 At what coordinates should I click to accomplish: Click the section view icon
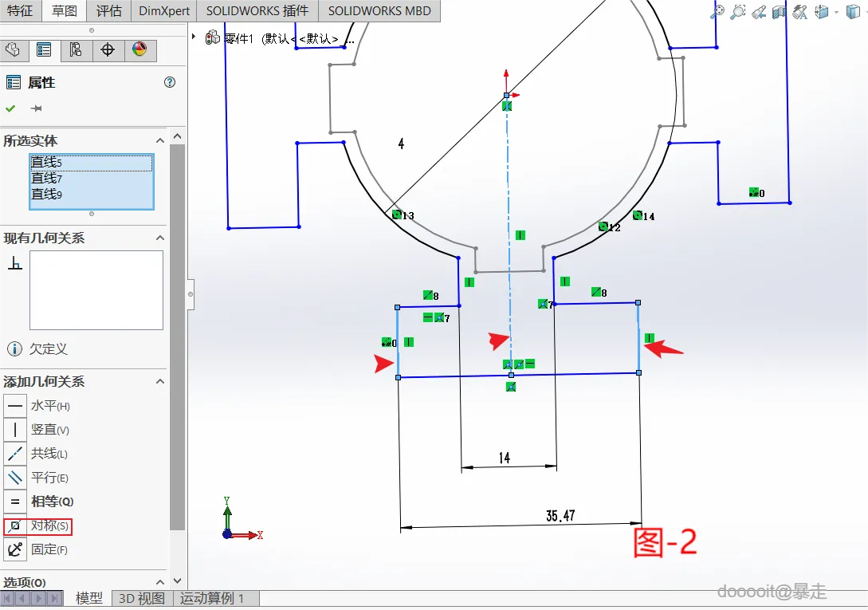780,12
